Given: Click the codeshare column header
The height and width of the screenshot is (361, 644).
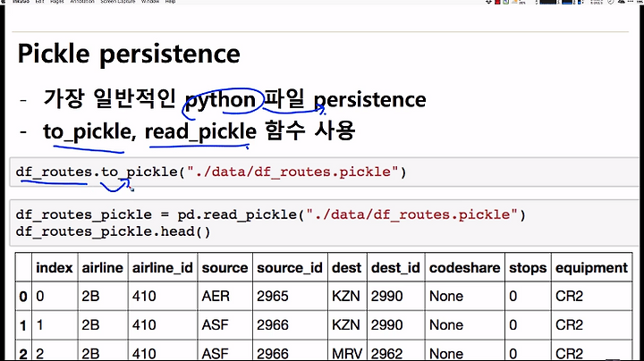Looking at the screenshot, I should (x=464, y=268).
